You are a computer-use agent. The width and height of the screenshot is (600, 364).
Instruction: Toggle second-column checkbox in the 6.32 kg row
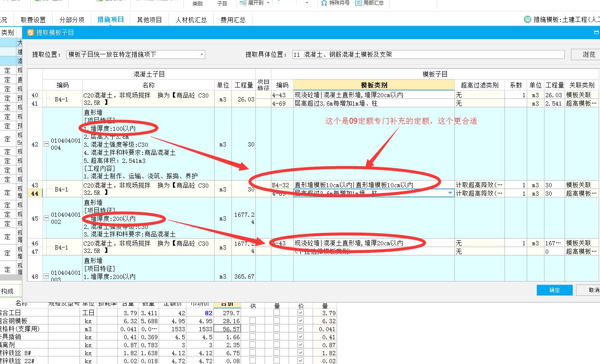[x=276, y=321]
